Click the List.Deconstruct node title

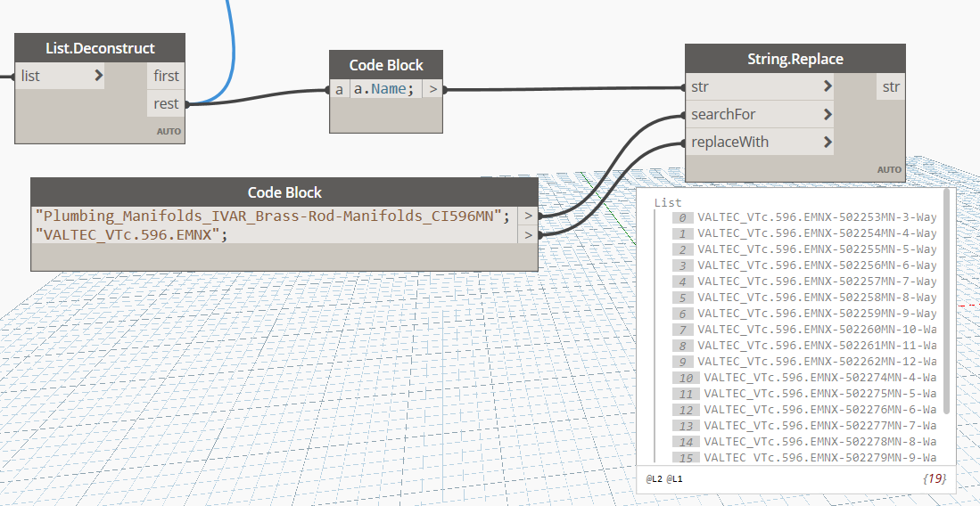click(x=100, y=48)
